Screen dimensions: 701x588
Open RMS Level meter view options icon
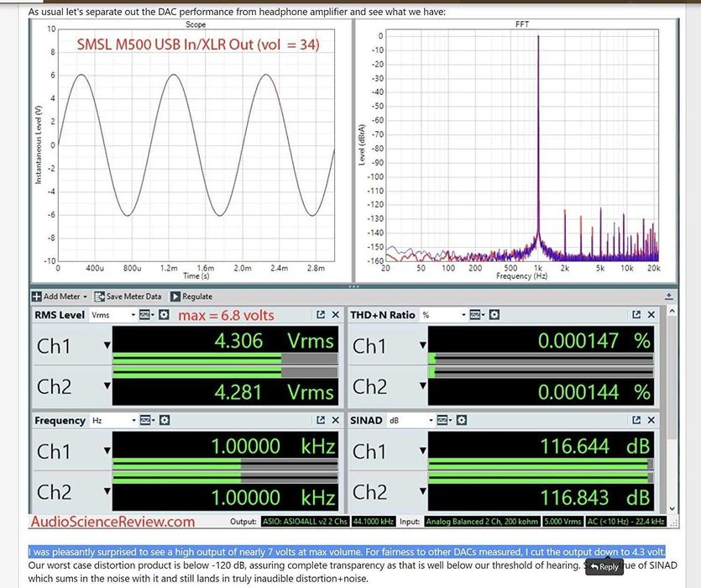pos(146,315)
